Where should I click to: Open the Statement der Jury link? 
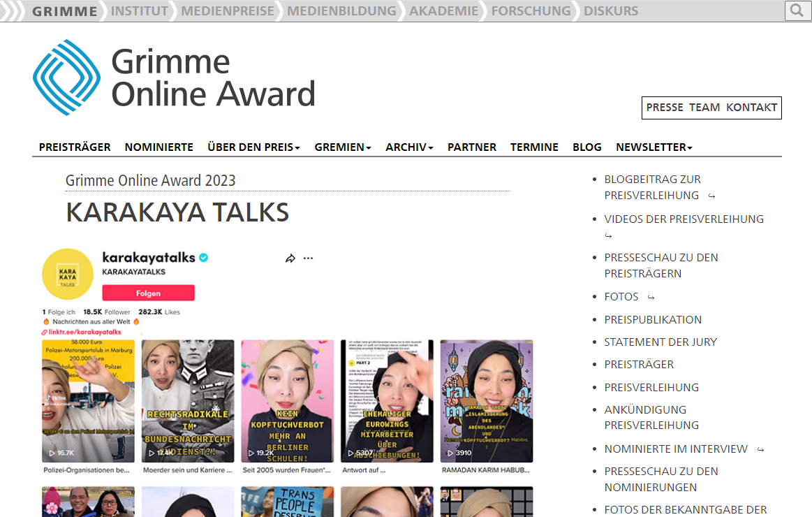click(660, 342)
